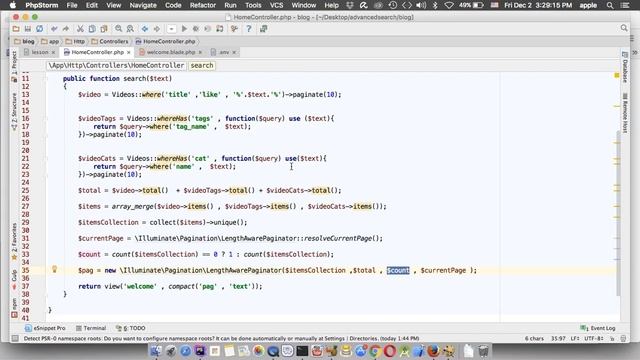Click the Redo arrow in the toolbar

point(66,29)
